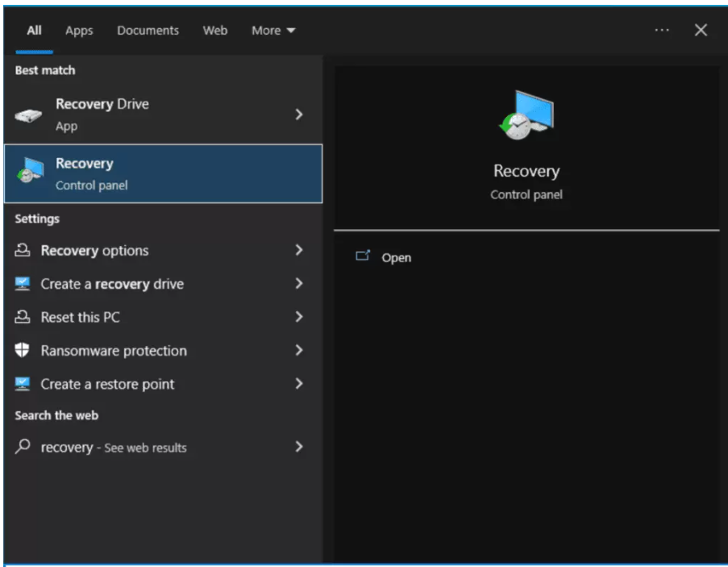This screenshot has width=728, height=567.
Task: Expand the Recovery options chevron
Action: click(299, 250)
